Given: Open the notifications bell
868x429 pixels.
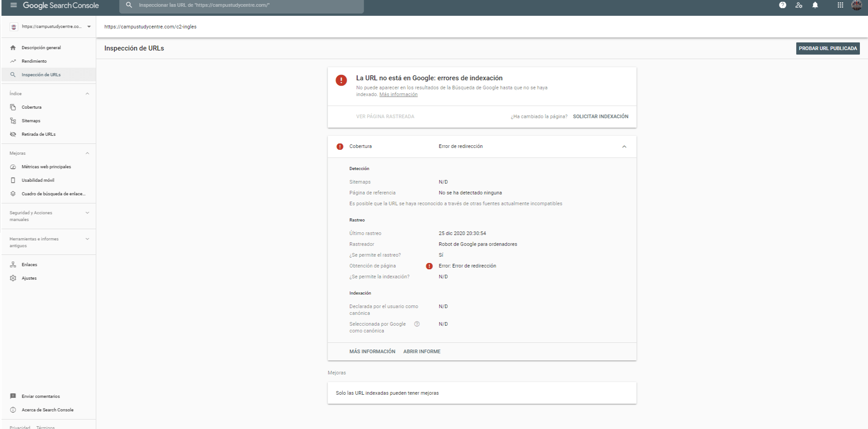Looking at the screenshot, I should tap(815, 5).
